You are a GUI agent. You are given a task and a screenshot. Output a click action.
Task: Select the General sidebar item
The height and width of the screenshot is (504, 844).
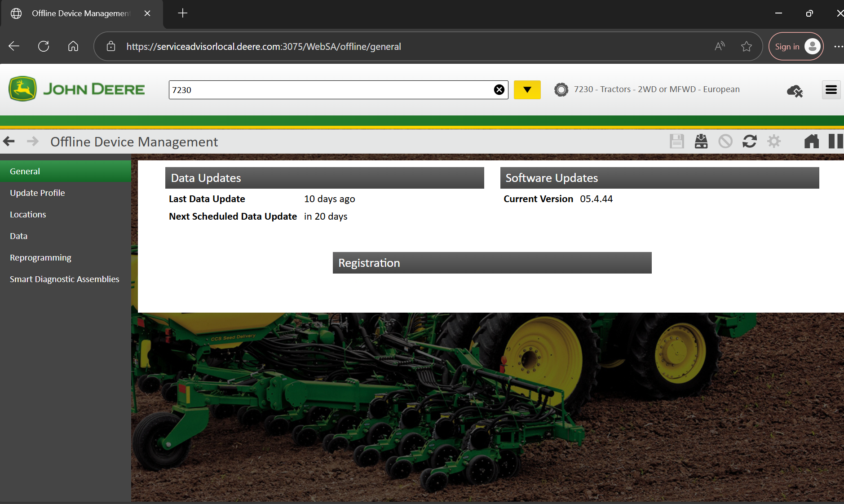click(25, 171)
